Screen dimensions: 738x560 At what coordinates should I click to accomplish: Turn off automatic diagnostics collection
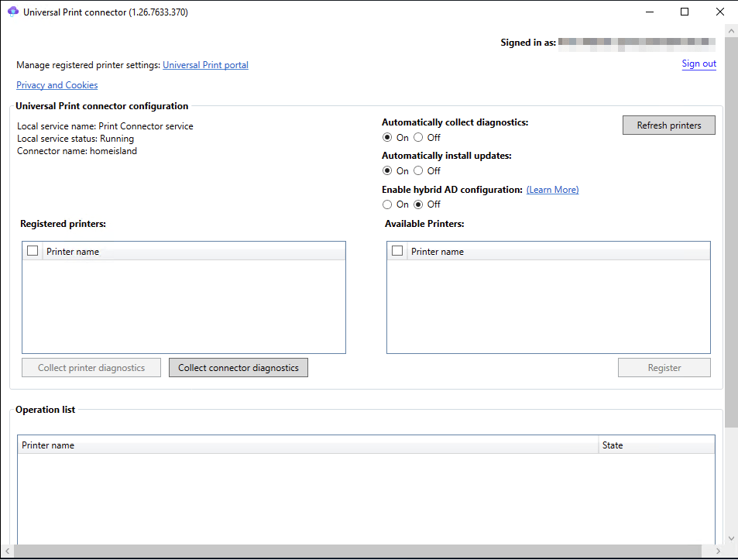click(x=418, y=137)
